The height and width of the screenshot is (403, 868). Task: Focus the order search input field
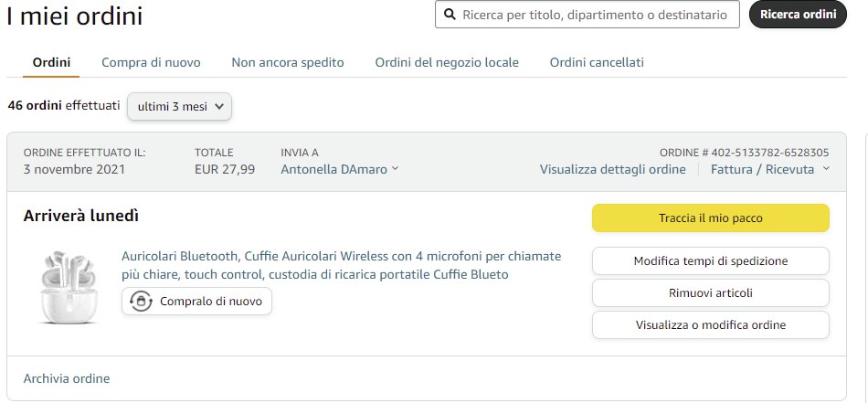pos(594,15)
